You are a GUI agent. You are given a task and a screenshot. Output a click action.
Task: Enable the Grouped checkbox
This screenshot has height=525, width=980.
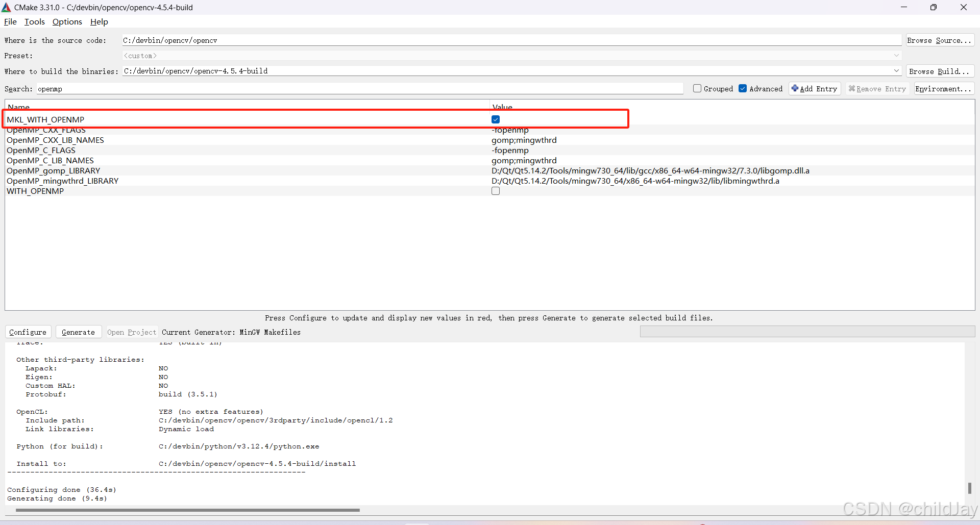point(697,88)
